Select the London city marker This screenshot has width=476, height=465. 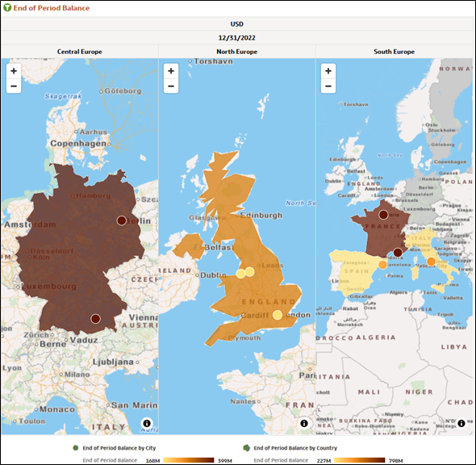coord(278,315)
